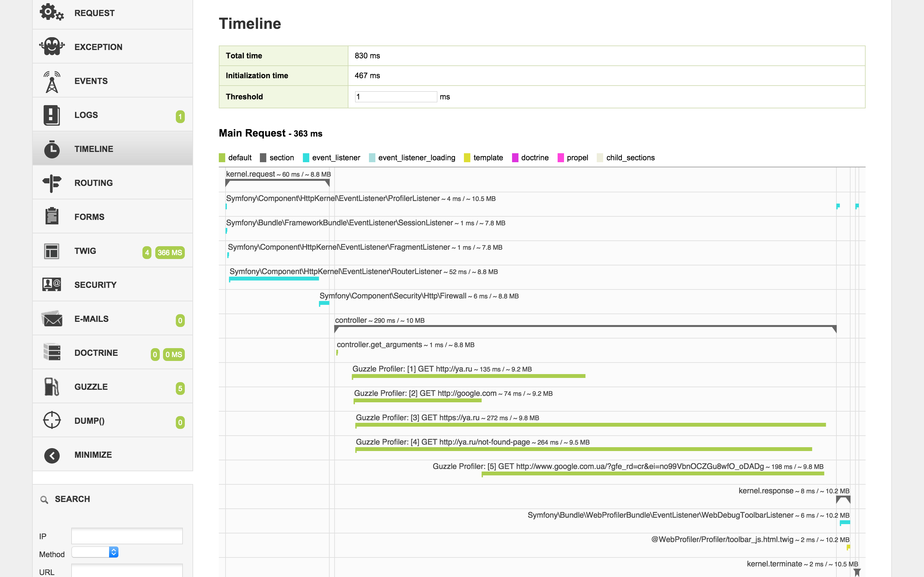Image resolution: width=924 pixels, height=577 pixels.
Task: Open the Twig panel menu item
Action: click(85, 251)
